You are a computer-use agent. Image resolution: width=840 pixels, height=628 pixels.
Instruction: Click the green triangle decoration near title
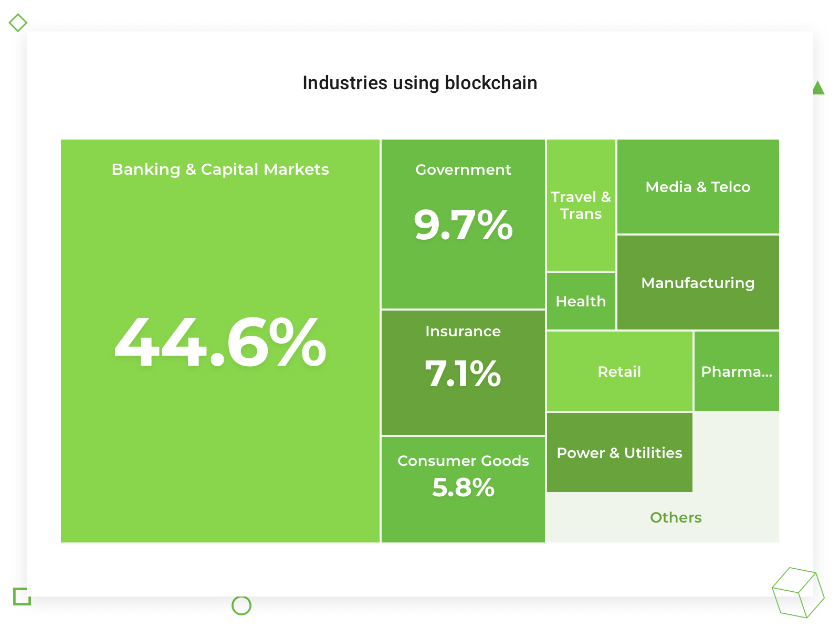[818, 88]
